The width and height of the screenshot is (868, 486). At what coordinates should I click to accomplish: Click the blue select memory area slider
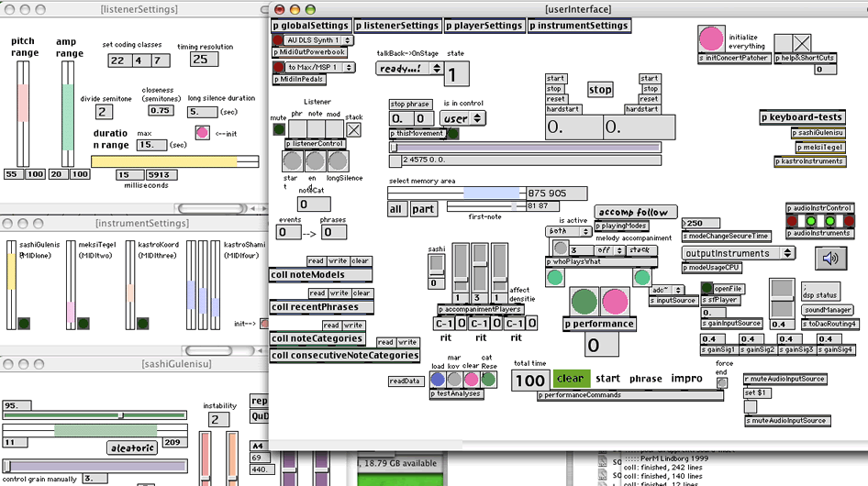[456, 193]
